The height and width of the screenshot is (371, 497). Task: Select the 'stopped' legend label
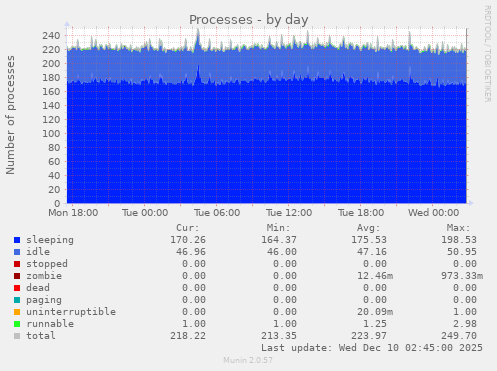point(47,264)
